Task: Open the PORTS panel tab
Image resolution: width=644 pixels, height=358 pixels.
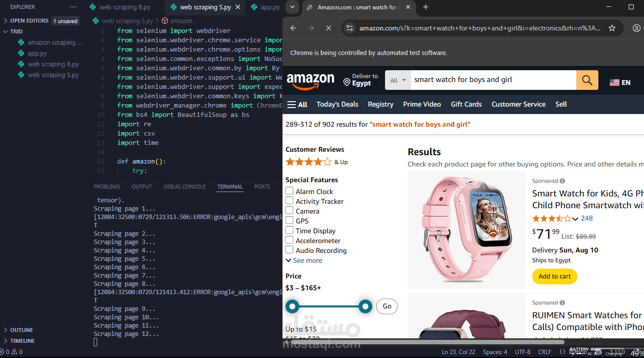Action: click(x=262, y=187)
